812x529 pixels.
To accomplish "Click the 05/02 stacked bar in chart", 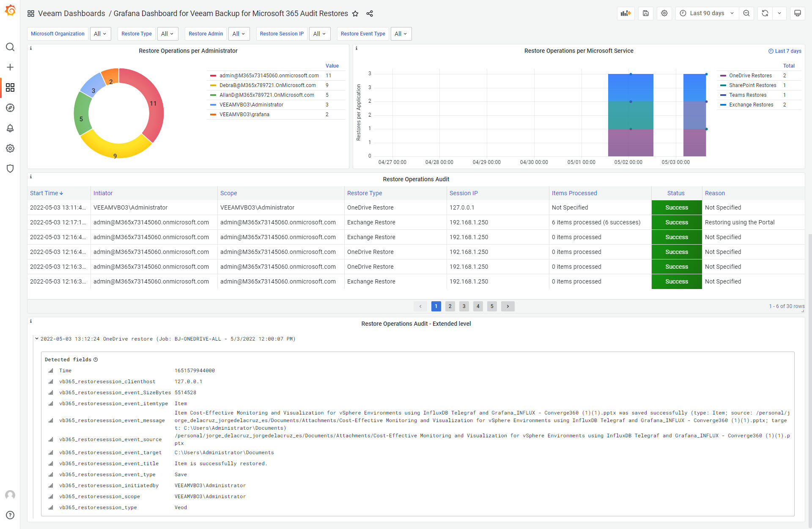I will click(x=631, y=115).
